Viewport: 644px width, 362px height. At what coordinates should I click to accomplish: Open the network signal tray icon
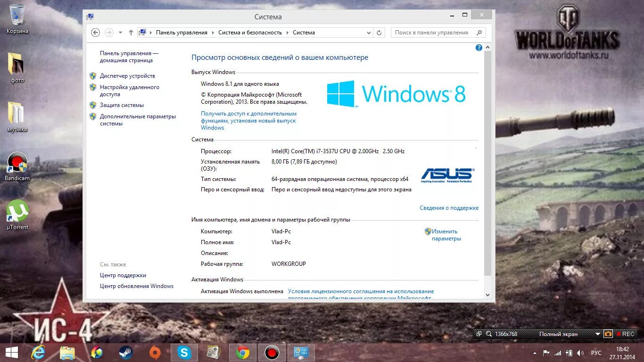(x=558, y=353)
